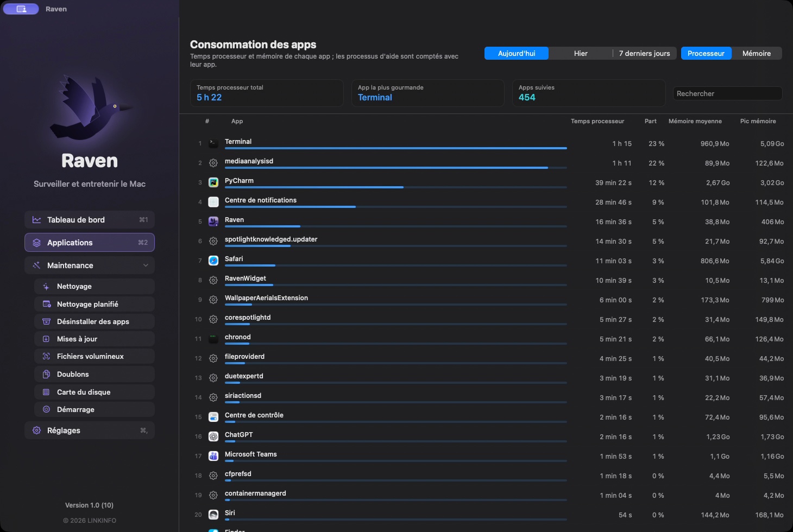The image size is (793, 532).
Task: Select the Processeur view
Action: point(706,53)
